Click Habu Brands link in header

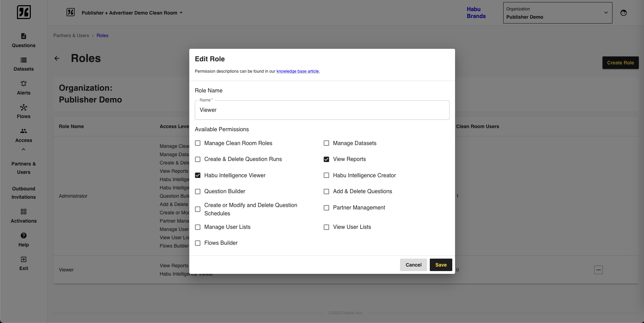click(476, 13)
